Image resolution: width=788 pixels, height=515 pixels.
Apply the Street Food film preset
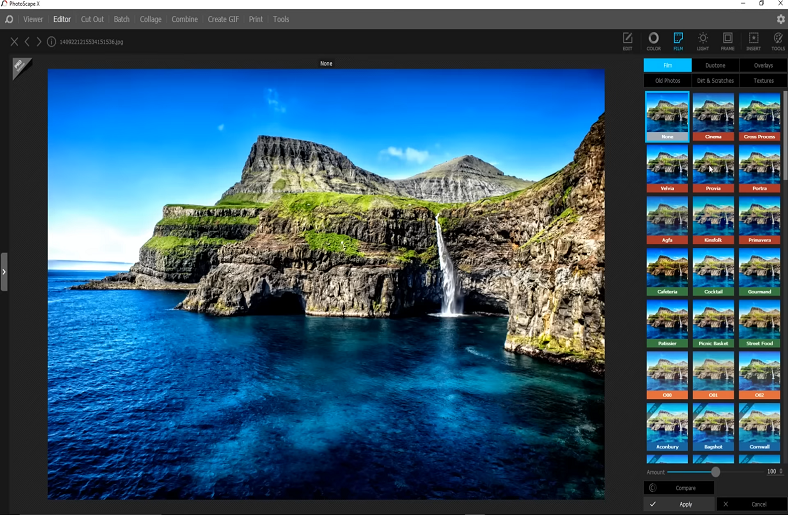[x=759, y=324]
